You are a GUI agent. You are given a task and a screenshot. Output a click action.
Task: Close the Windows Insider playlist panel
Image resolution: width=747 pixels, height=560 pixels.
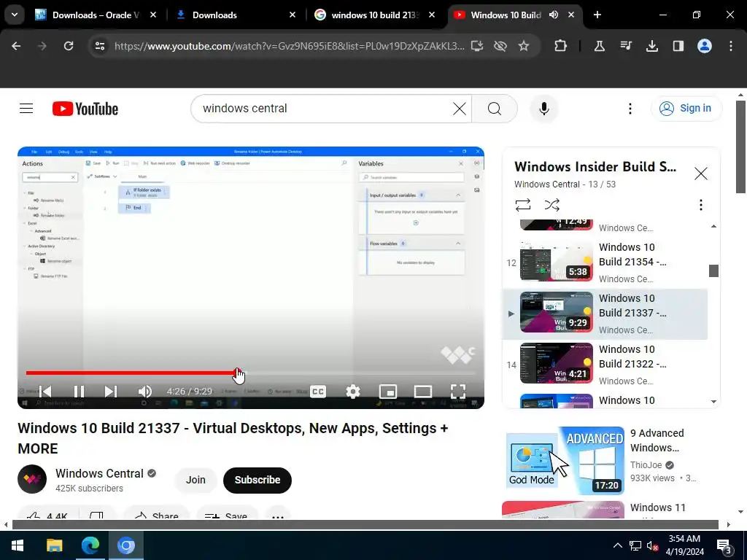coord(700,174)
